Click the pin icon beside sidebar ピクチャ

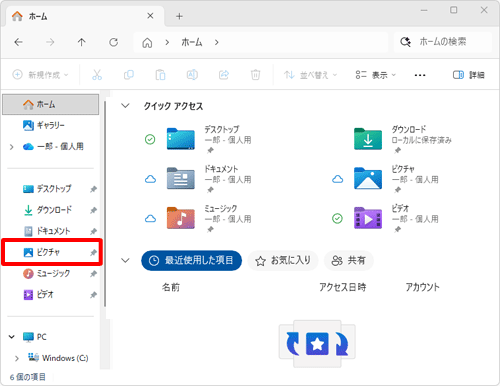point(93,253)
